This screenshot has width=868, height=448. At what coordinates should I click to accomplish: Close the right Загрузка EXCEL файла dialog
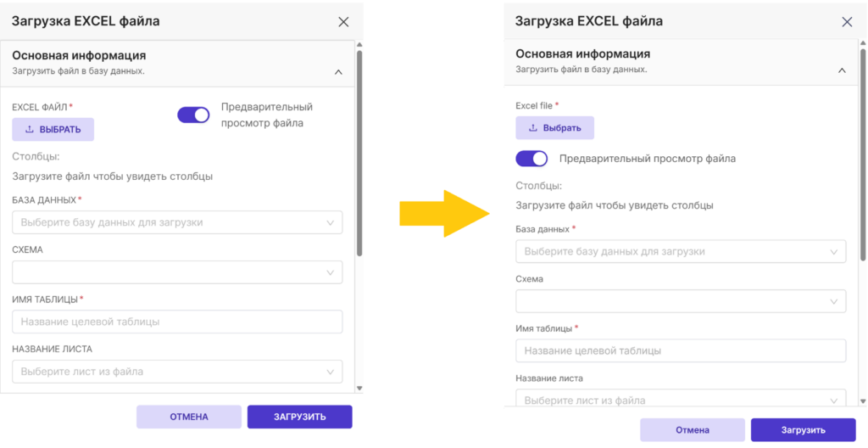[847, 21]
